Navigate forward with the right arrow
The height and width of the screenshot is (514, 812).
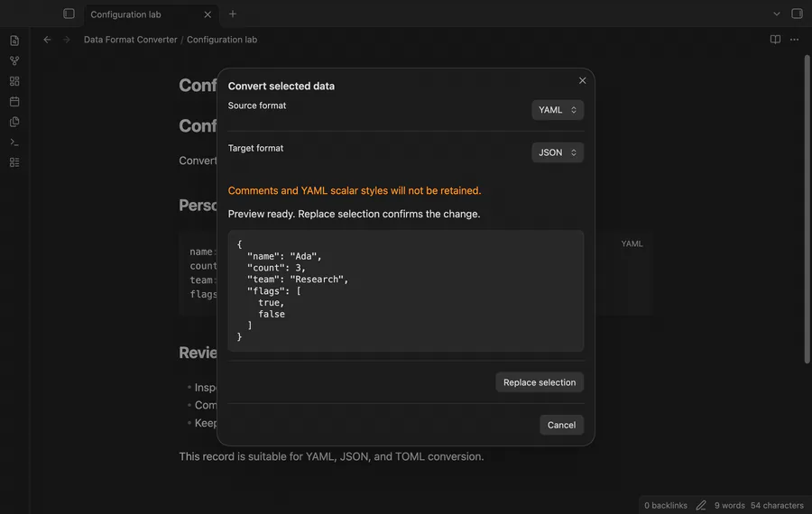tap(66, 40)
